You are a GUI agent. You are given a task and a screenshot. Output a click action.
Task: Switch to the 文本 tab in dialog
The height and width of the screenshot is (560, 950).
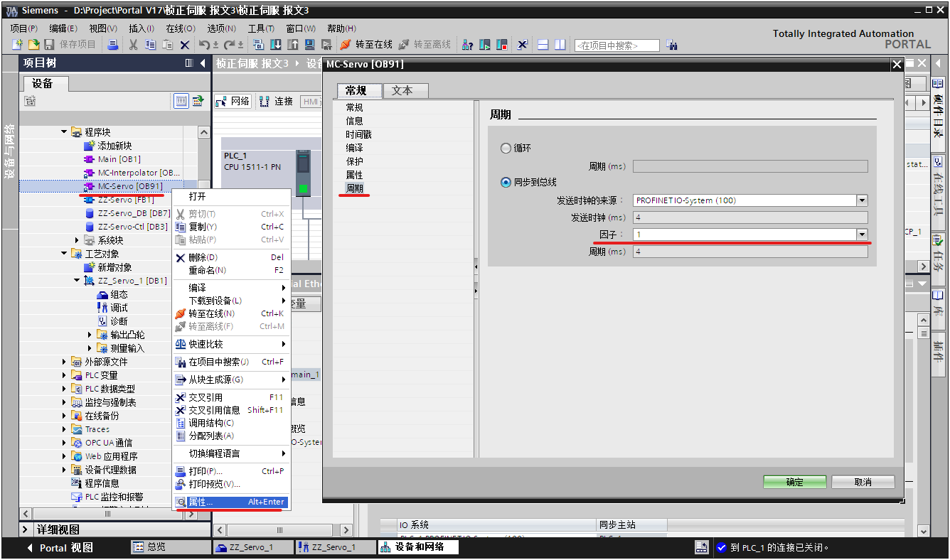coord(405,91)
